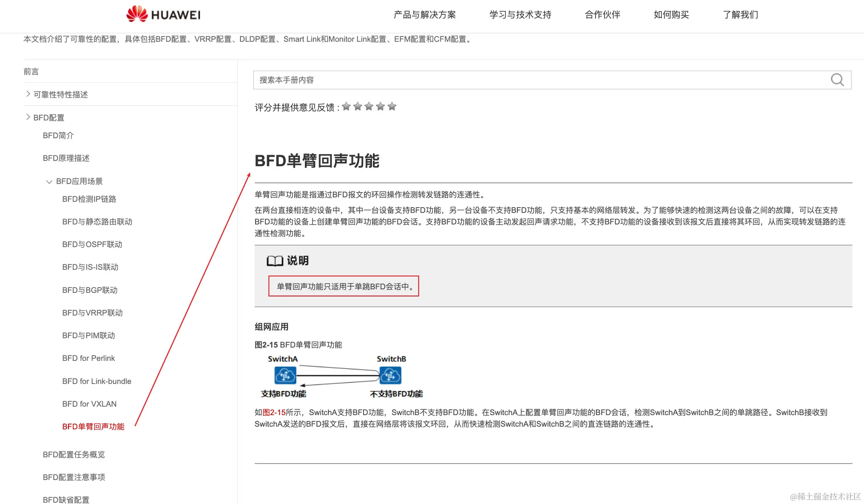Click the 图2-15 figure link

(274, 412)
